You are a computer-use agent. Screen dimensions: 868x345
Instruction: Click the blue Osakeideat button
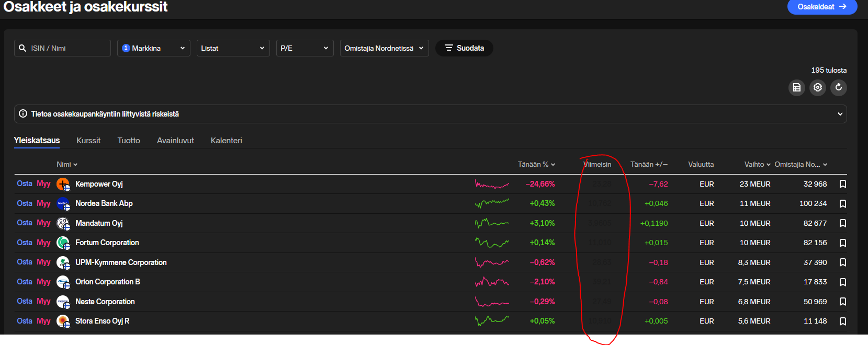coord(822,7)
